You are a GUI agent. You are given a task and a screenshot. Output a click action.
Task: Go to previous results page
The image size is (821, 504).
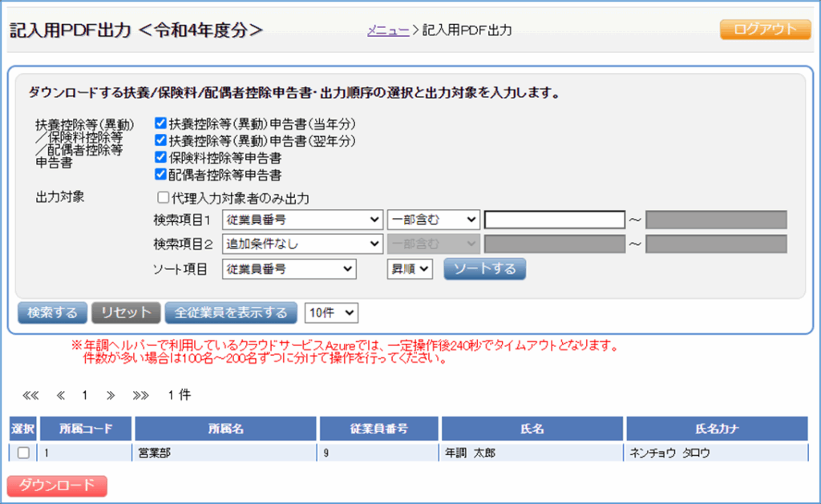tap(60, 395)
